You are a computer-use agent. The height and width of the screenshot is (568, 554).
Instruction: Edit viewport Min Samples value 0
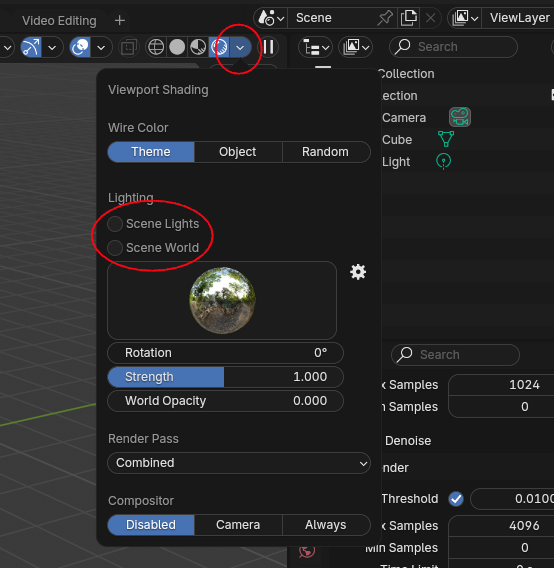pyautogui.click(x=501, y=407)
